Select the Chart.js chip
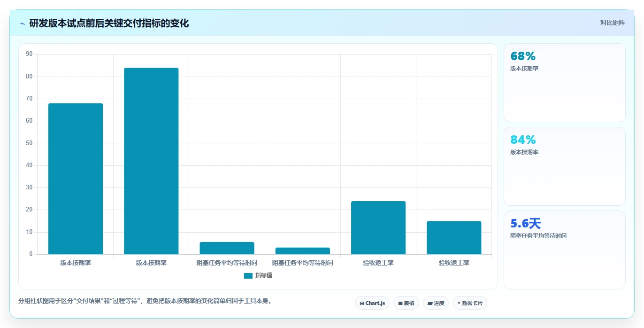644x328 pixels. [x=372, y=303]
